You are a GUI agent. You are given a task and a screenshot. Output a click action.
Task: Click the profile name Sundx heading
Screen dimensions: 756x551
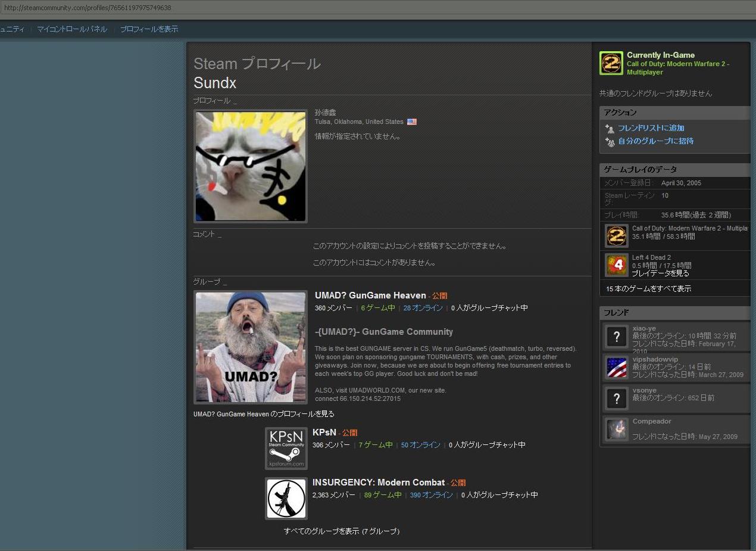(215, 83)
